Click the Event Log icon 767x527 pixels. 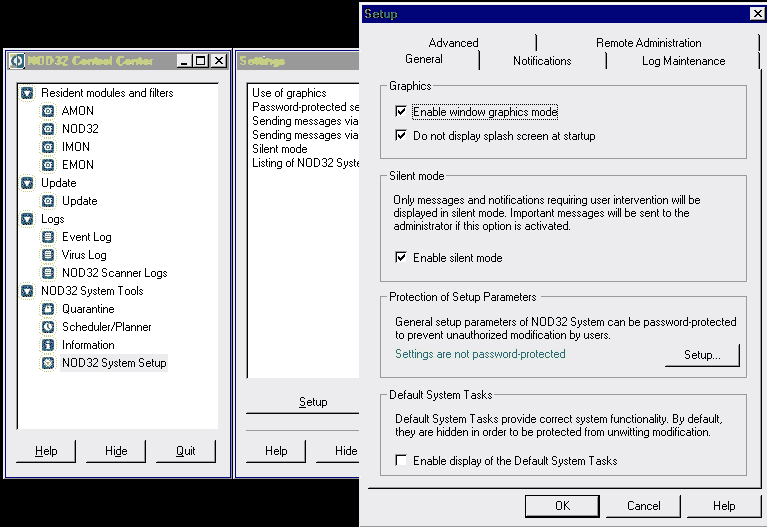pyautogui.click(x=48, y=237)
